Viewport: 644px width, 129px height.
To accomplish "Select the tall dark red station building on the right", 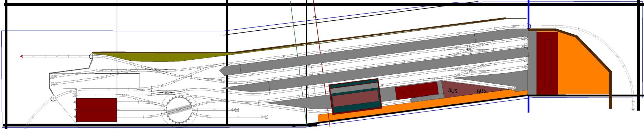I will click(547, 63).
